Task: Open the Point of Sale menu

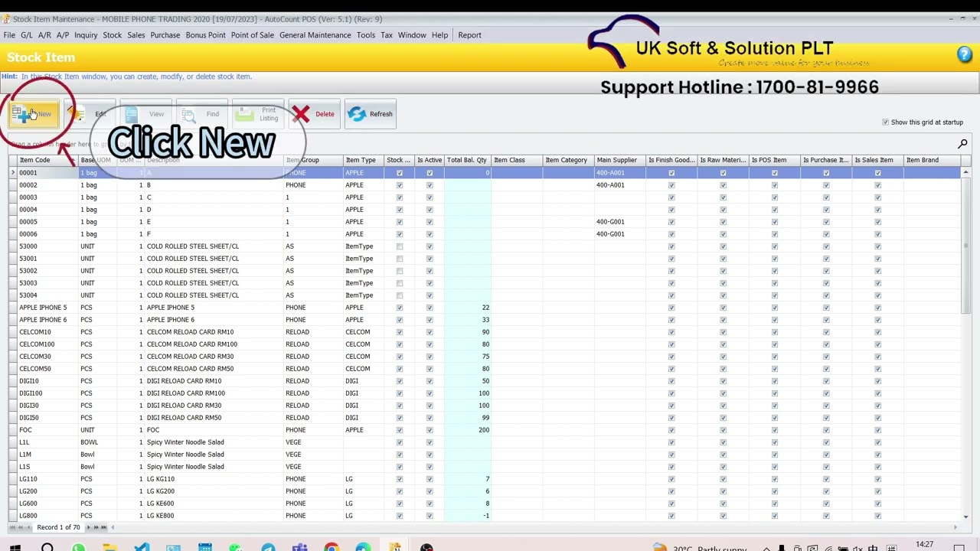Action: click(x=252, y=35)
